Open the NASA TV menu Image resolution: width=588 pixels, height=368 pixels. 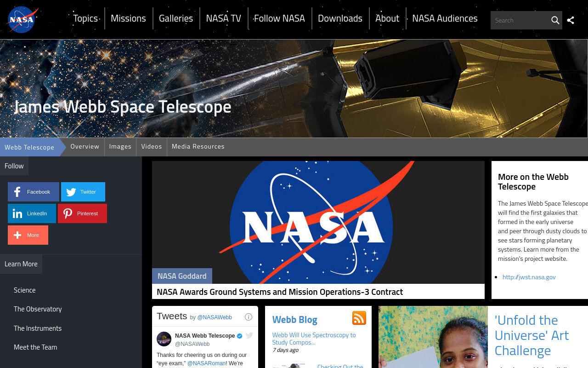point(223,18)
